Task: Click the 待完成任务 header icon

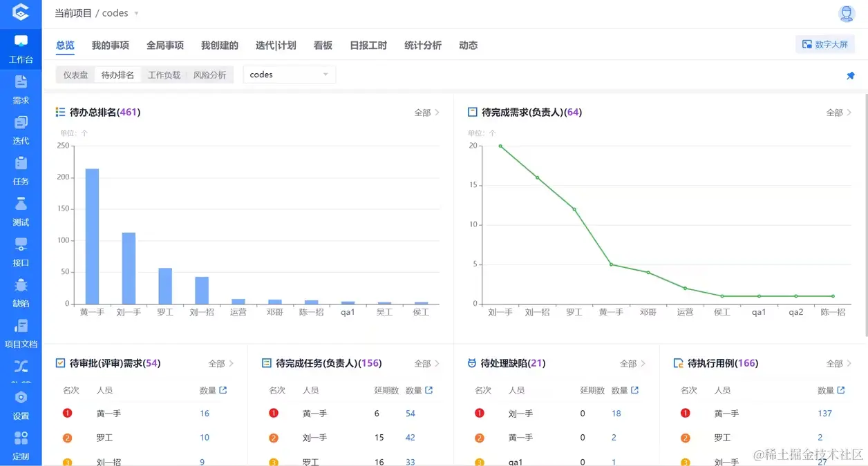Action: 266,363
